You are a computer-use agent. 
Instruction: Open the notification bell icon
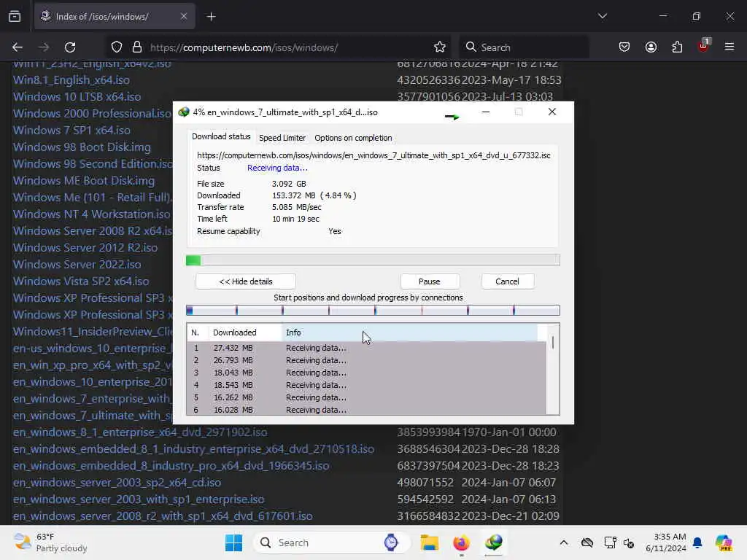(697, 542)
